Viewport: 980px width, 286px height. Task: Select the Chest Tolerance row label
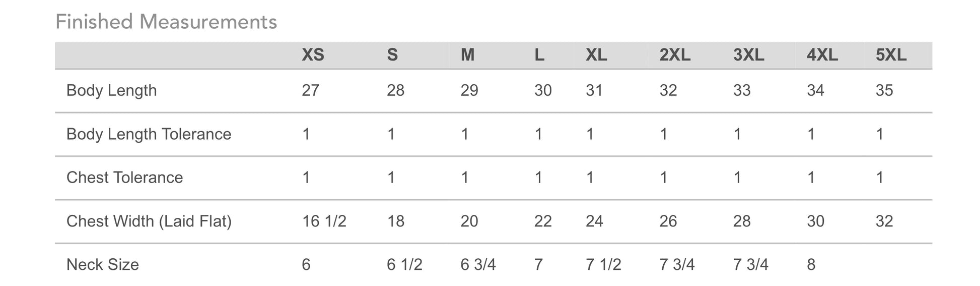(x=124, y=178)
